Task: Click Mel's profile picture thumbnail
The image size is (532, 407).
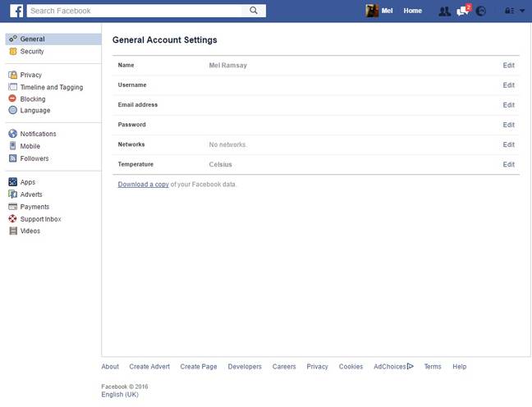Action: [x=372, y=11]
